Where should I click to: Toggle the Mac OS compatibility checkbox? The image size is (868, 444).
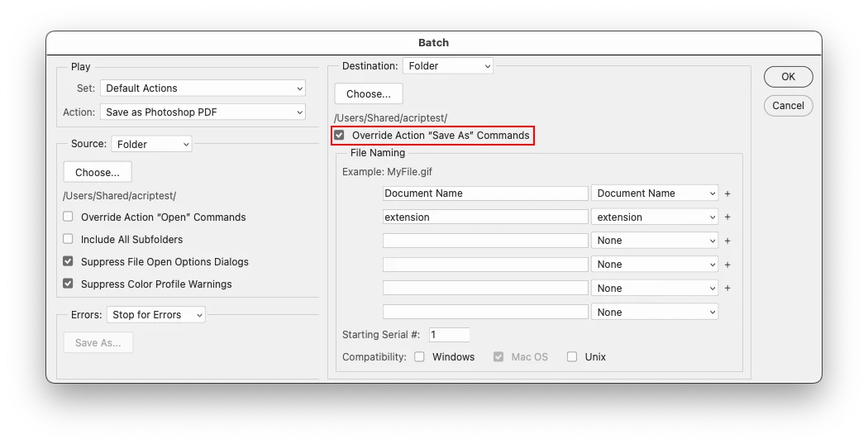pos(498,356)
